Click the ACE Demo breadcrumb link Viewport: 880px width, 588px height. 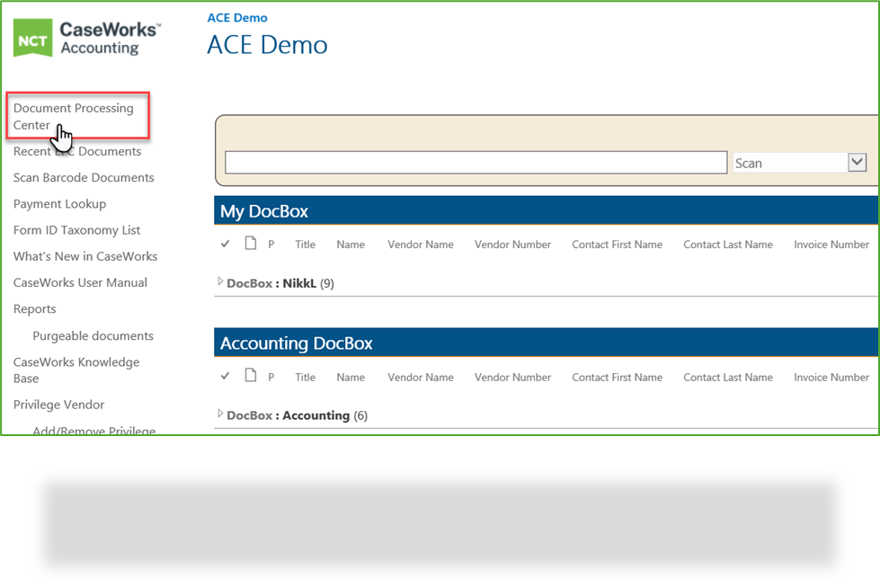point(236,17)
